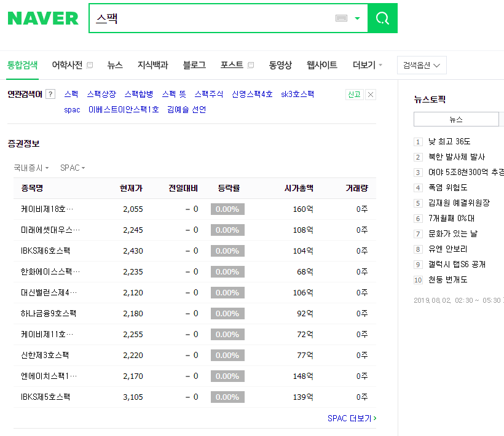
Task: Click related search 신영스팩4호
Action: [x=253, y=94]
